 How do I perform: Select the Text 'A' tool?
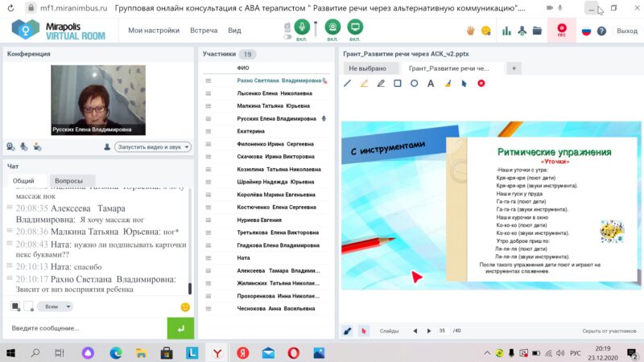pyautogui.click(x=431, y=84)
